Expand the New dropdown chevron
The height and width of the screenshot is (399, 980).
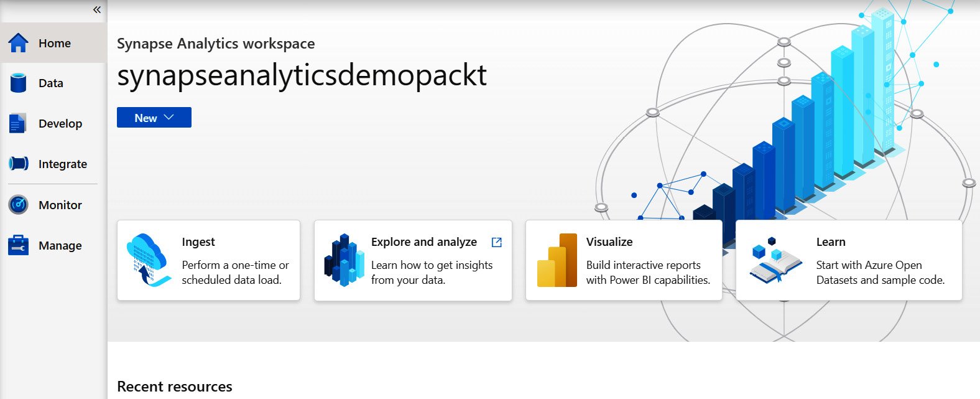point(169,118)
